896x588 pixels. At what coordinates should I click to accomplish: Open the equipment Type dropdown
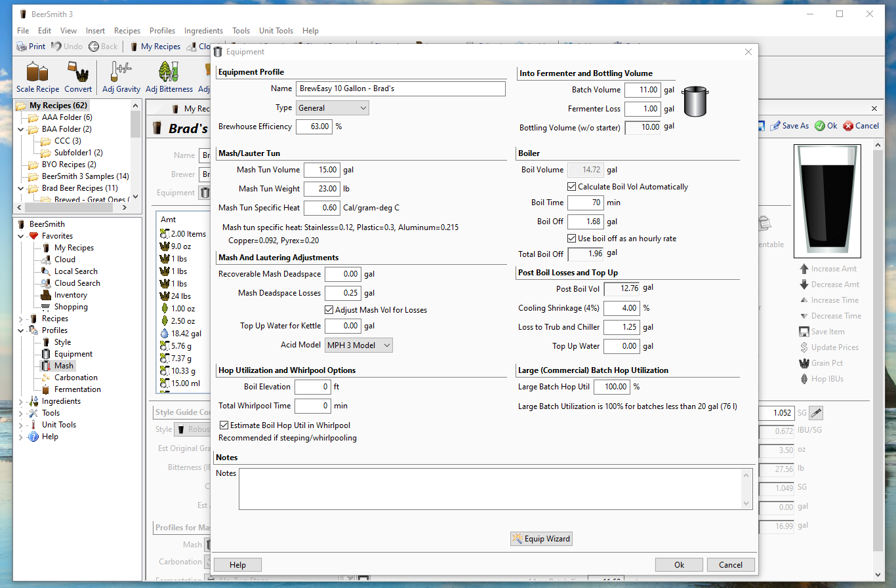tap(333, 108)
